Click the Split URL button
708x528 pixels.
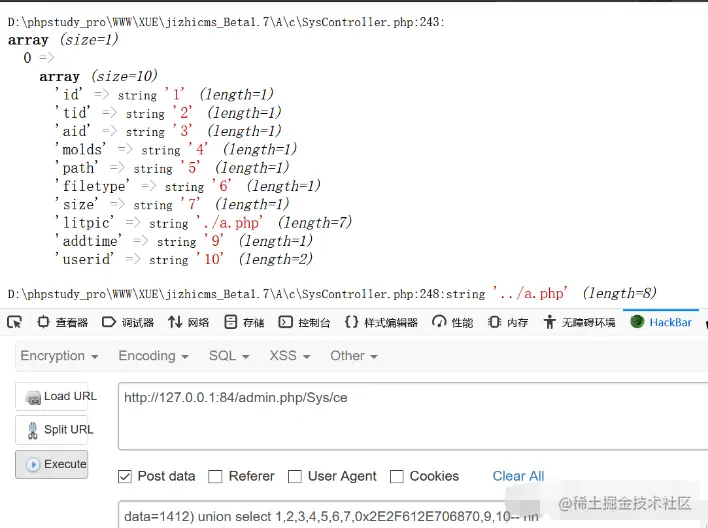point(51,430)
